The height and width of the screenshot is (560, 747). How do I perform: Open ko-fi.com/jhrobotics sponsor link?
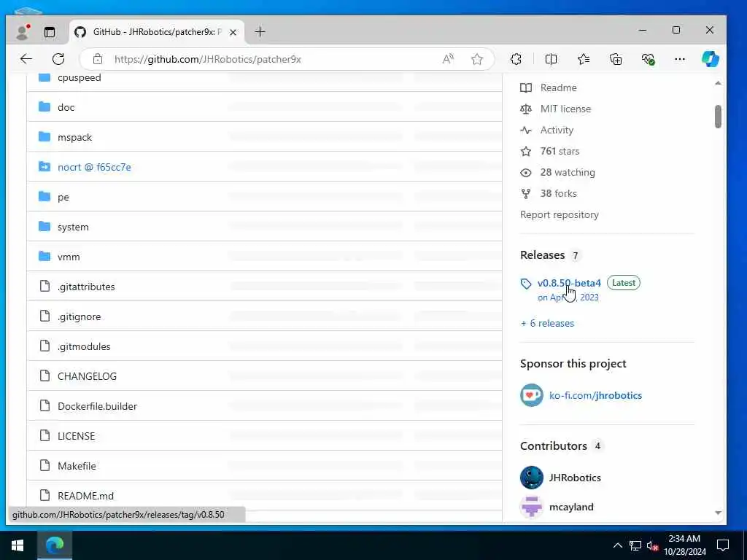[595, 396]
